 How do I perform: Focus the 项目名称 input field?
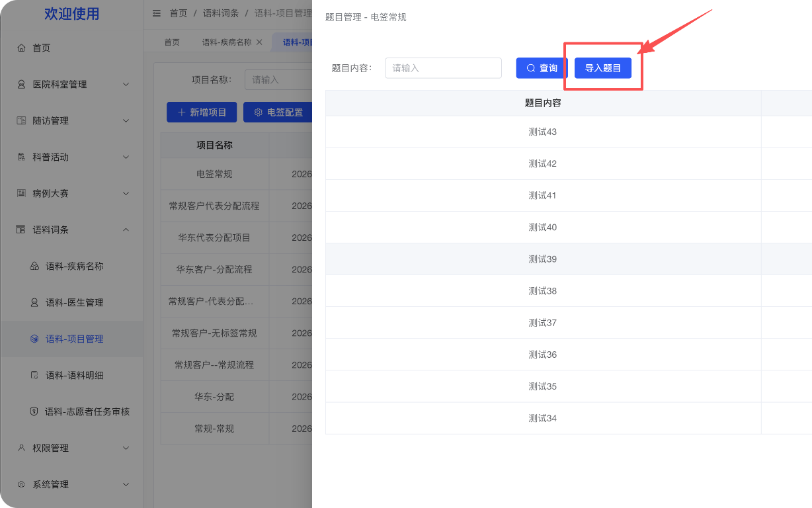[278, 80]
